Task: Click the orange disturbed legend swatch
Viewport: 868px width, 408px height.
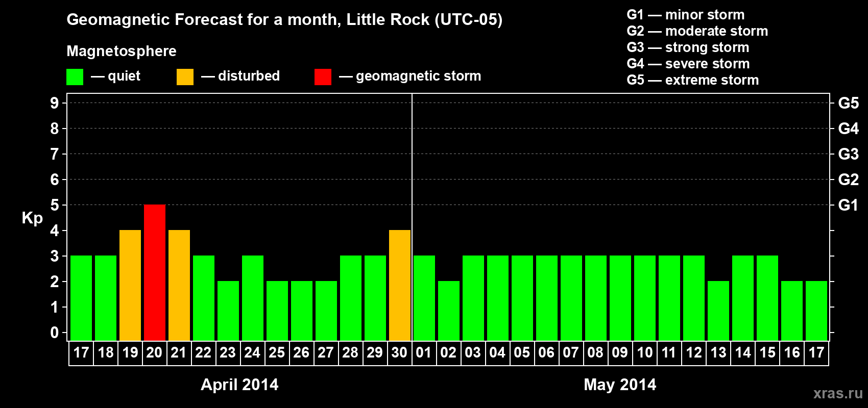Action: (x=185, y=77)
